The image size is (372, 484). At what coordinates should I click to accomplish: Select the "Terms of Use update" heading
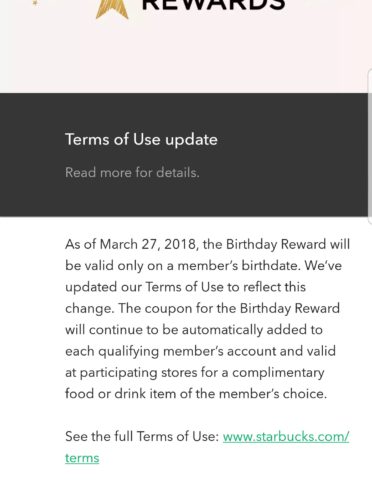pyautogui.click(x=141, y=139)
